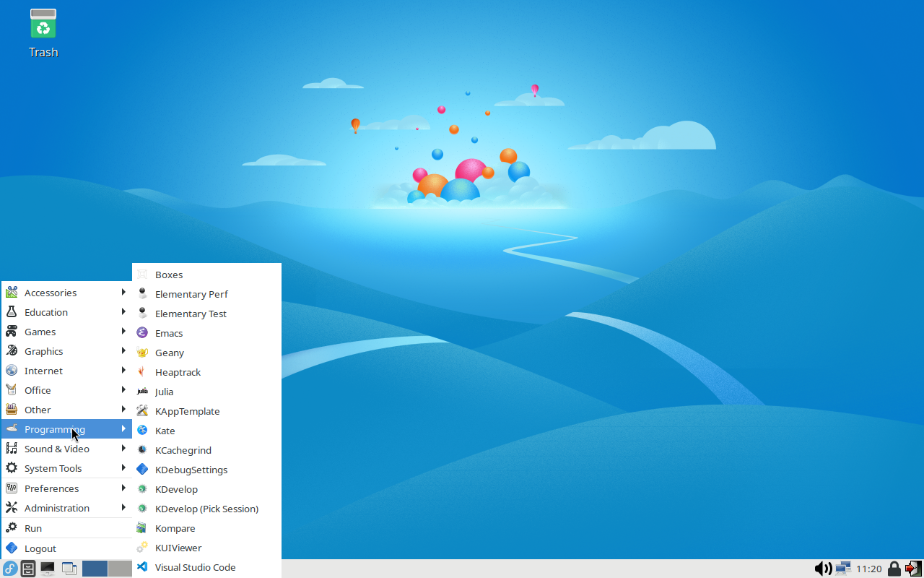
Task: Expand the Sound & Video submenu
Action: (x=66, y=449)
